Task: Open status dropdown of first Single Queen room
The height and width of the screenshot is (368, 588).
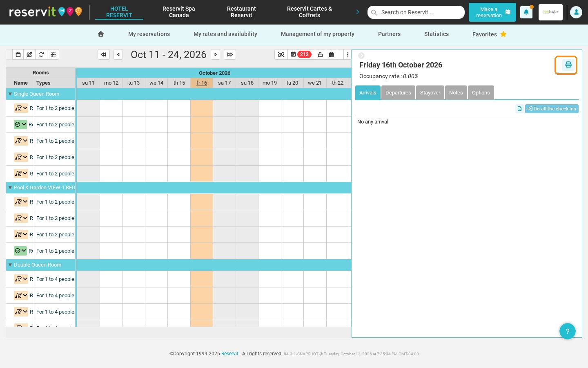Action: 21,108
